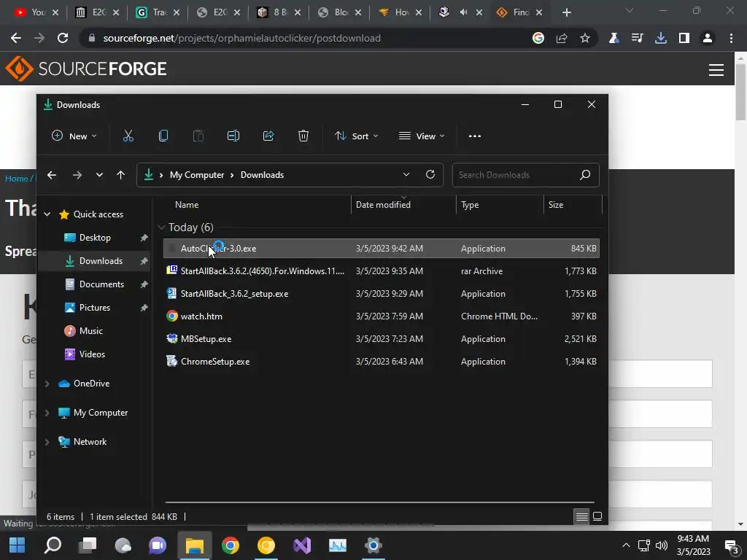
Task: Click the Cut scissors icon in Explorer toolbar
Action: coord(128,136)
